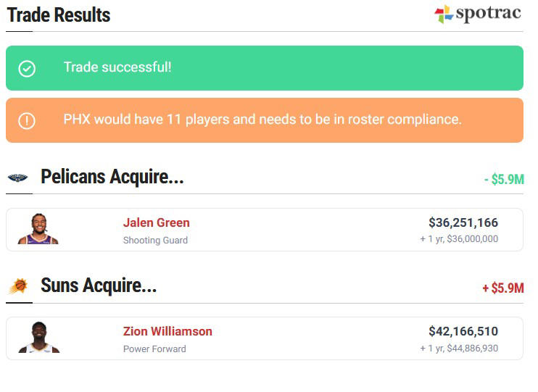Click the Trade successful banner
This screenshot has height=392, width=538.
coord(265,68)
